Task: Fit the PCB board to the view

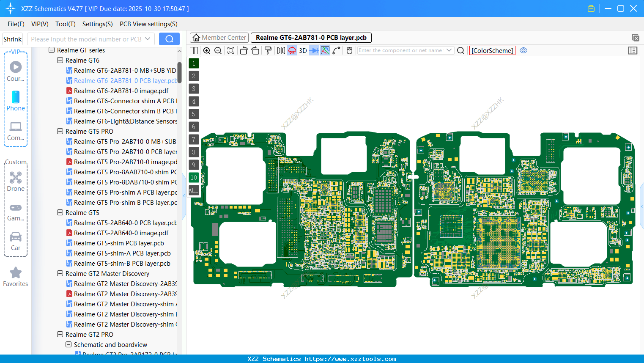Action: point(231,51)
